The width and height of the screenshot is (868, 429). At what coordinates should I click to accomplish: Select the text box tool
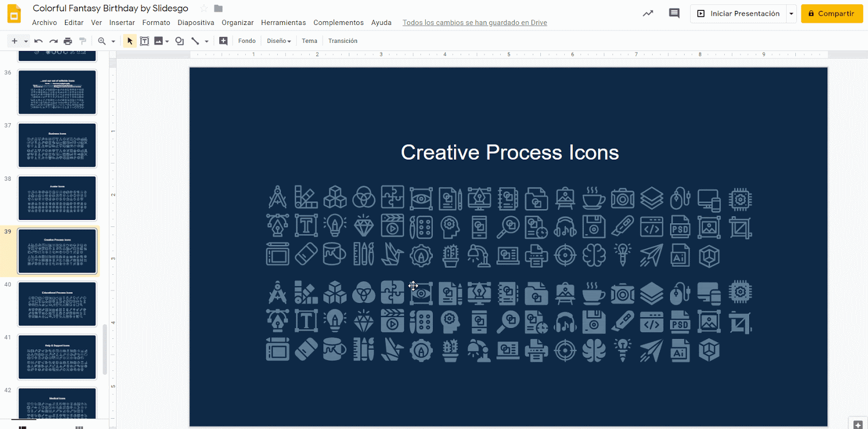pyautogui.click(x=144, y=41)
